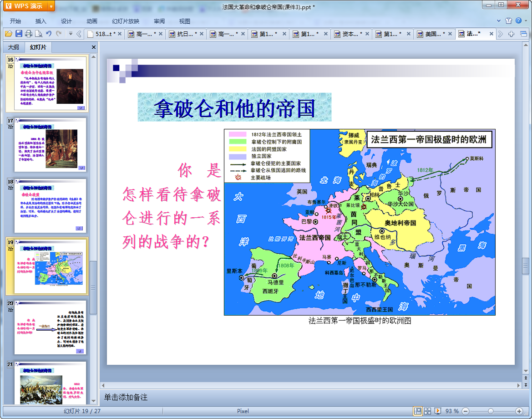
Task: Switch to normal view in status bar
Action: pos(417,411)
